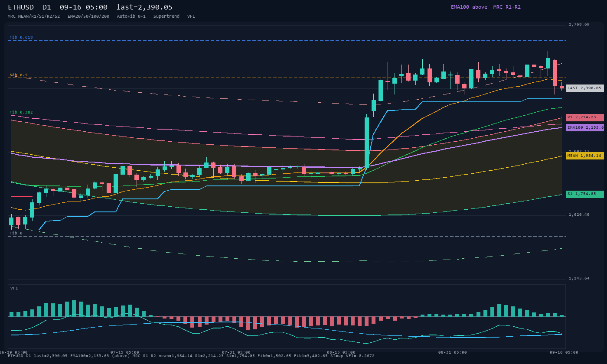Click the bottom status summary line

(x=191, y=356)
